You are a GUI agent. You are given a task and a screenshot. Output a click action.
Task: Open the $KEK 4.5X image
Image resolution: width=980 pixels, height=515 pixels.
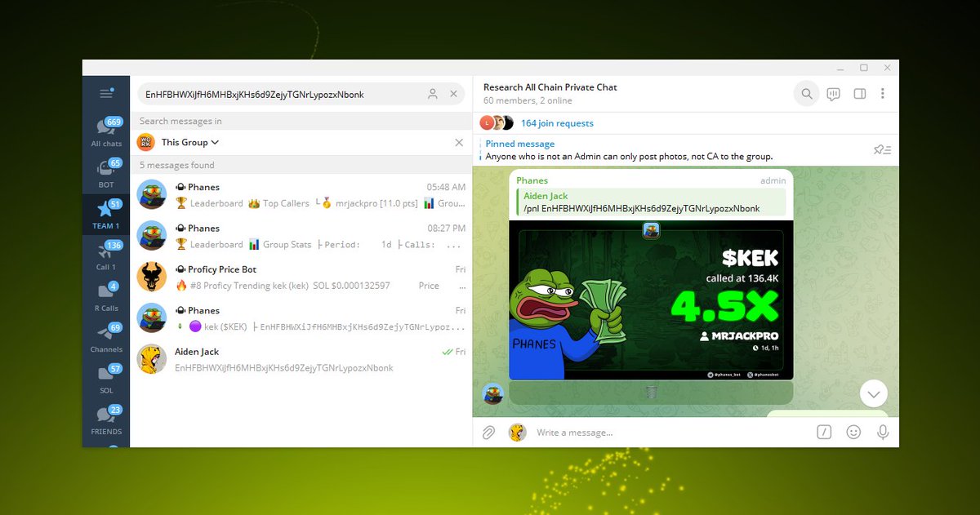click(651, 300)
